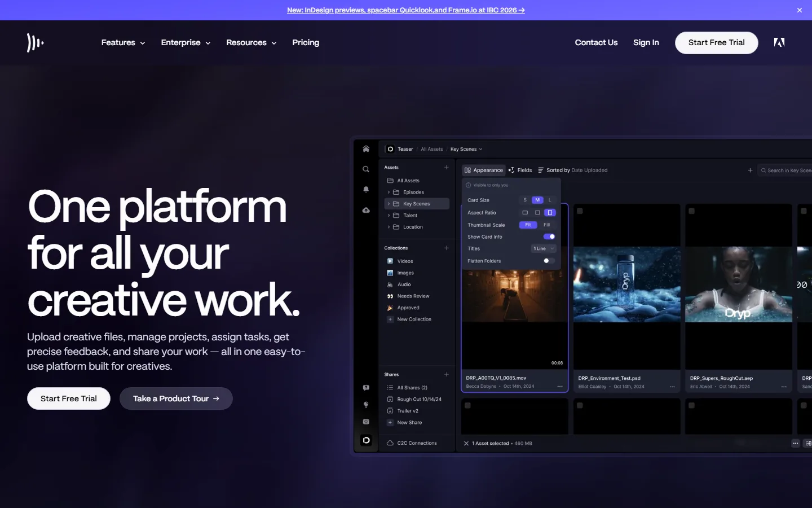The image size is (812, 508).
Task: Click the lightbulb icon in the app sidebar
Action: (x=366, y=405)
